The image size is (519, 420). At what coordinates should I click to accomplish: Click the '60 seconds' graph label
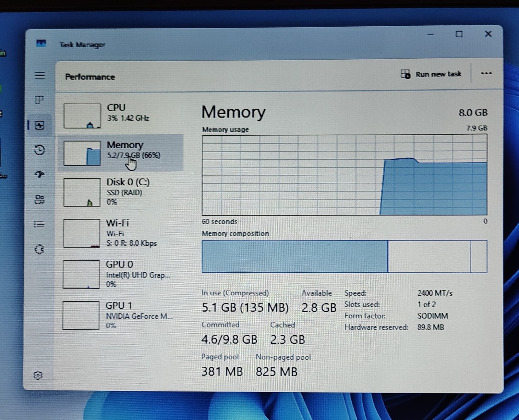pyautogui.click(x=219, y=222)
